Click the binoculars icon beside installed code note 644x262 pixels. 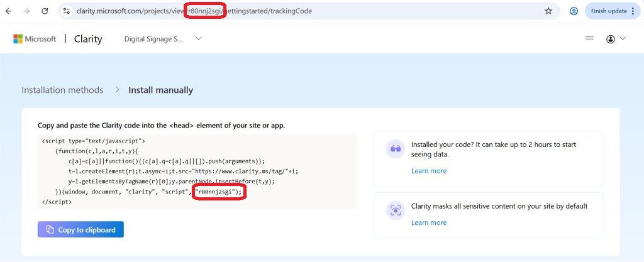[x=395, y=149]
